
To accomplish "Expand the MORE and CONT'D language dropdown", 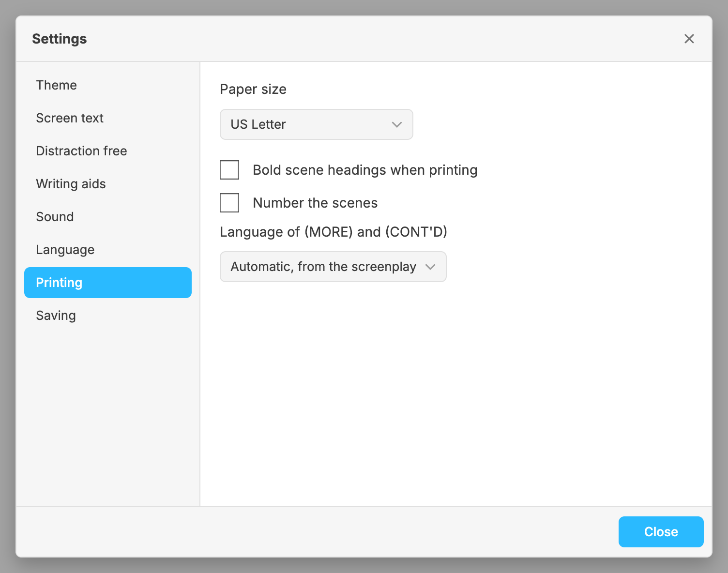I will [x=333, y=267].
